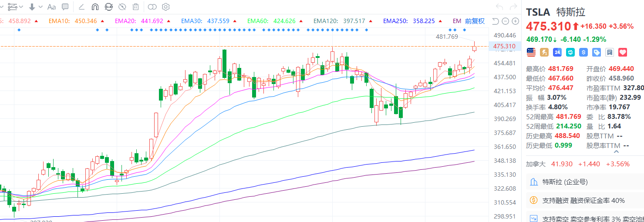Click the after-hours 469.170 price

point(539,39)
